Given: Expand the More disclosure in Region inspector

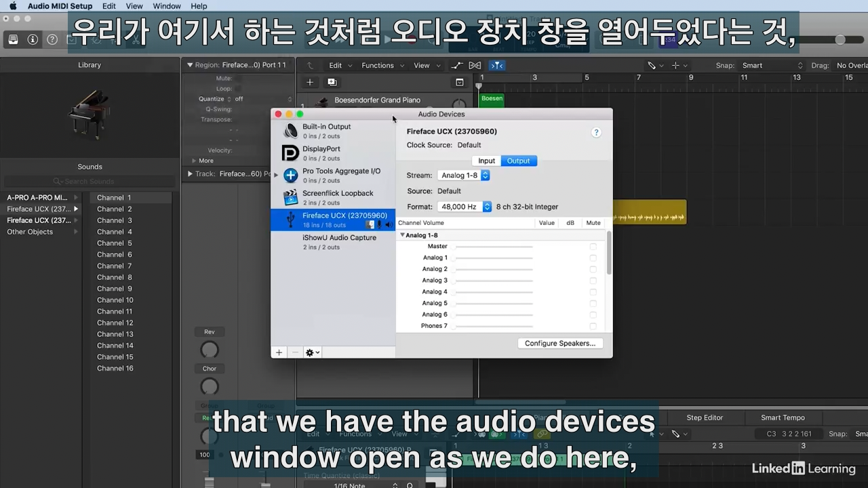Looking at the screenshot, I should (x=193, y=161).
